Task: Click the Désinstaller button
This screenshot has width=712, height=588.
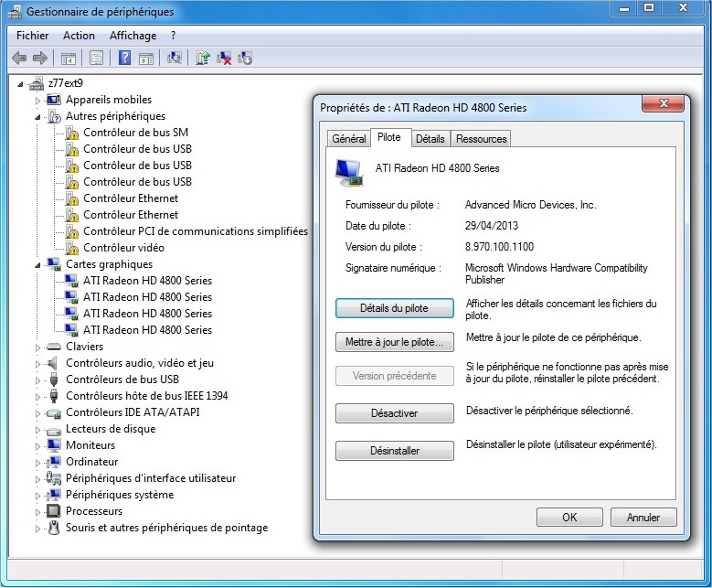Action: pos(394,451)
